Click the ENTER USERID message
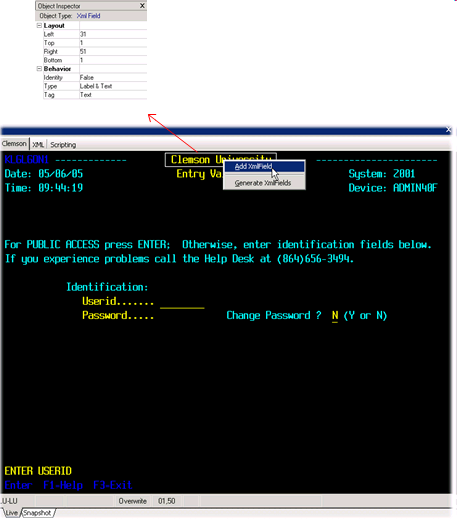Image resolution: width=457 pixels, height=521 pixels. pyautogui.click(x=38, y=471)
